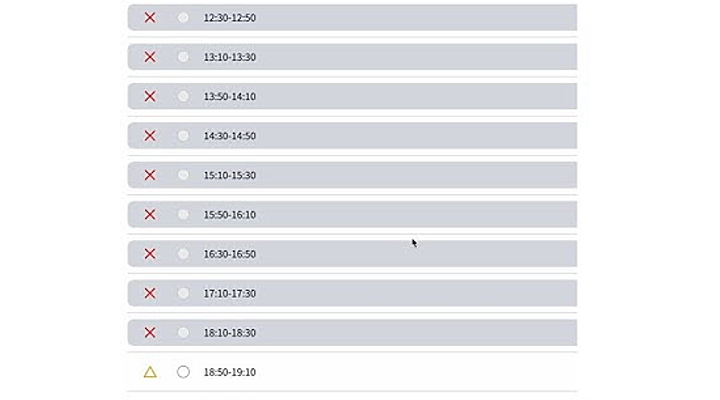Select the 18:50-19:10 radio button
720x400 pixels.
[x=183, y=372]
